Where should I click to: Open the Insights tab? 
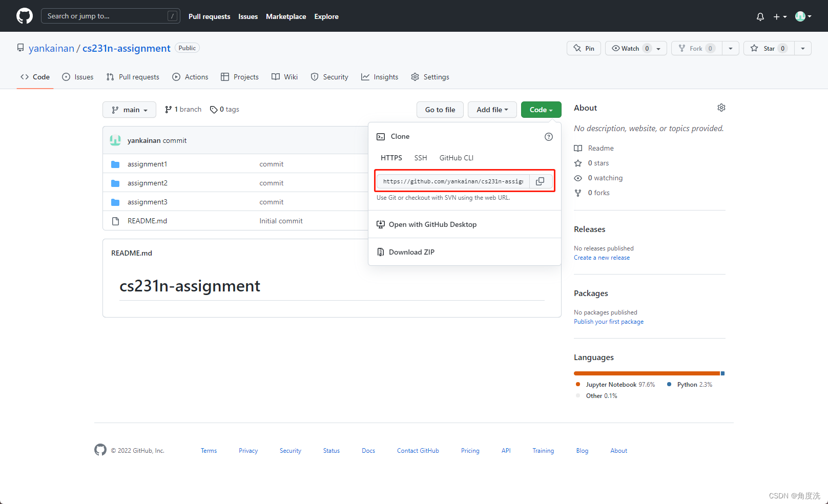tap(380, 77)
